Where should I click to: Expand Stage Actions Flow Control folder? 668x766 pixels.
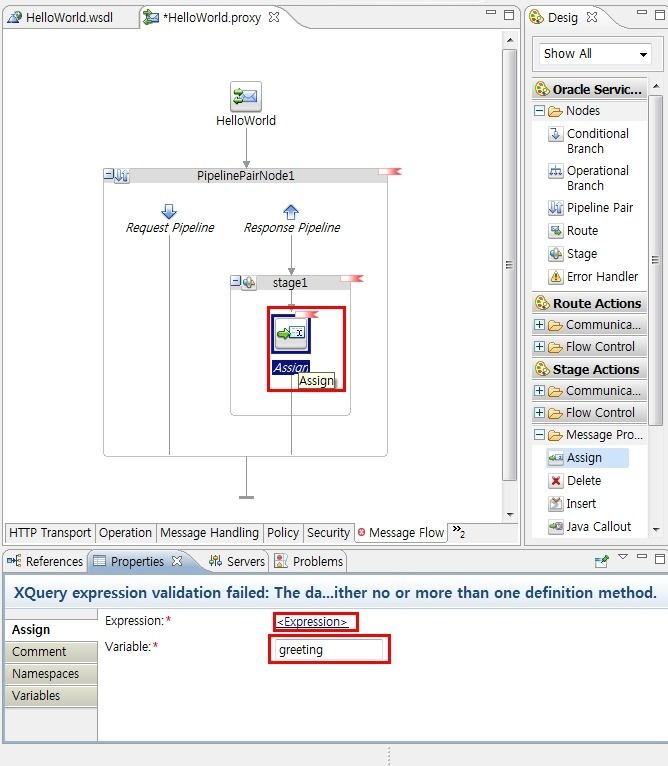coord(539,412)
